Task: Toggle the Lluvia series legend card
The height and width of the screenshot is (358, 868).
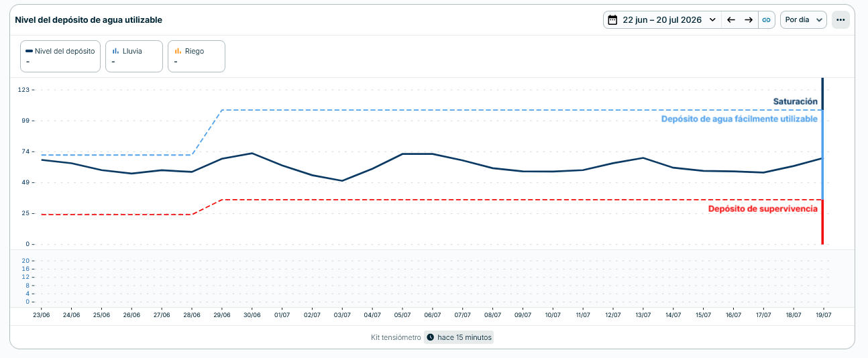Action: tap(134, 56)
